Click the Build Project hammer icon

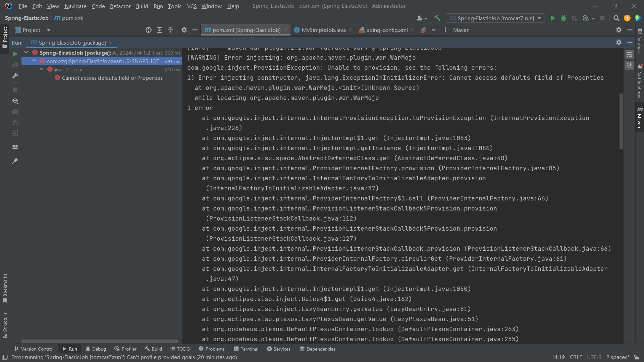(437, 18)
